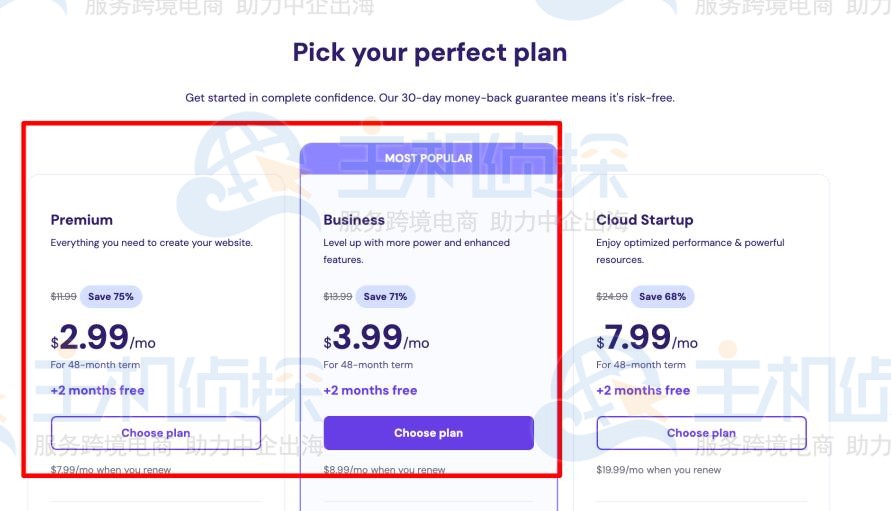
Task: Click the MOST POPULAR banner
Action: pyautogui.click(x=428, y=158)
